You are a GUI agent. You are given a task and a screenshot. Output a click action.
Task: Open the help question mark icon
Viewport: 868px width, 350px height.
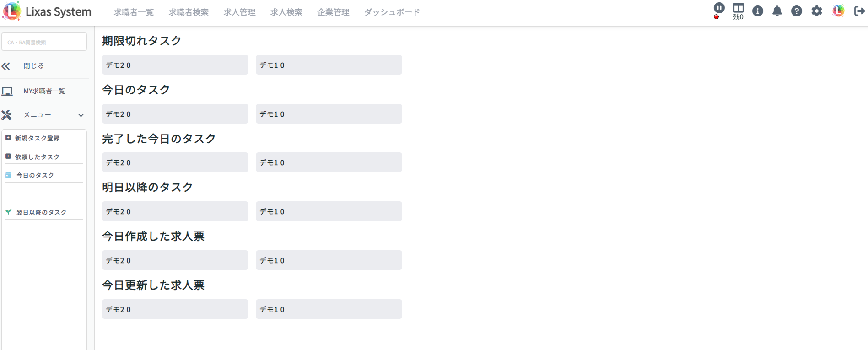pos(797,11)
